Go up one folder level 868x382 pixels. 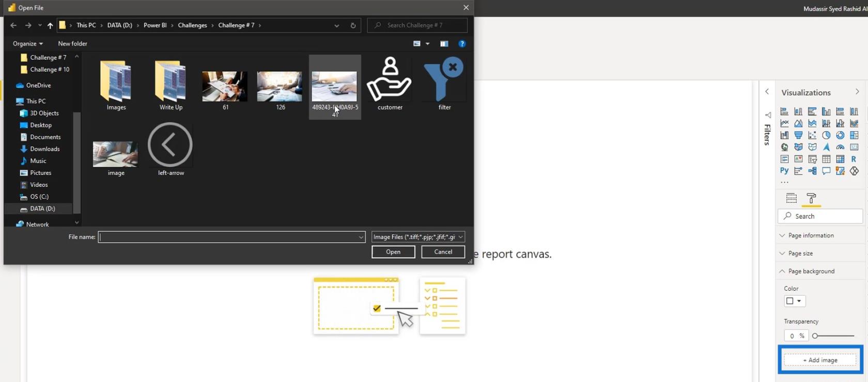[x=50, y=25]
